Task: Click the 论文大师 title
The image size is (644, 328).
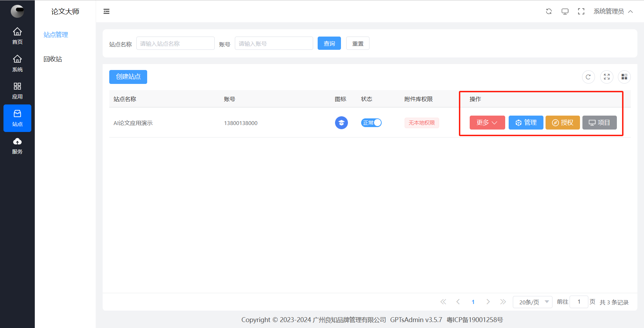Action: pyautogui.click(x=65, y=11)
